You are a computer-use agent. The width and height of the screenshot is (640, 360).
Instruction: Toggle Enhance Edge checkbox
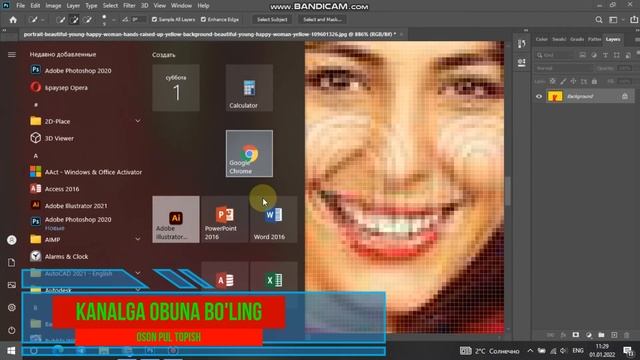(x=203, y=20)
